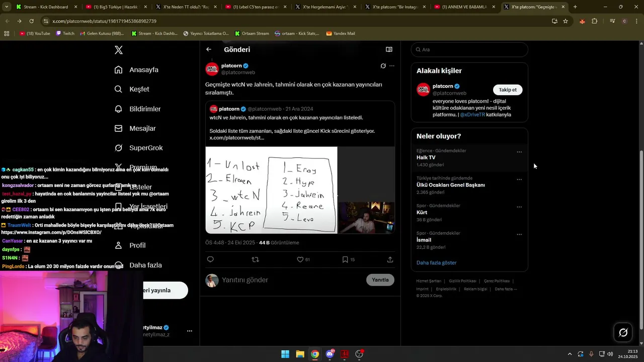Open handwritten streamer list image
644x362 pixels.
(x=271, y=190)
